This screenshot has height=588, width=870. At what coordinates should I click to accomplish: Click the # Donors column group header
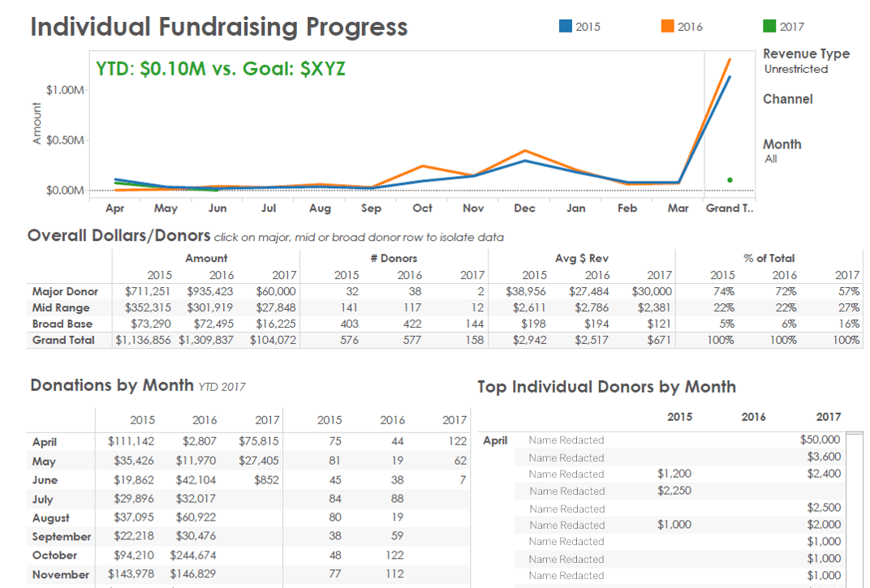(x=394, y=258)
